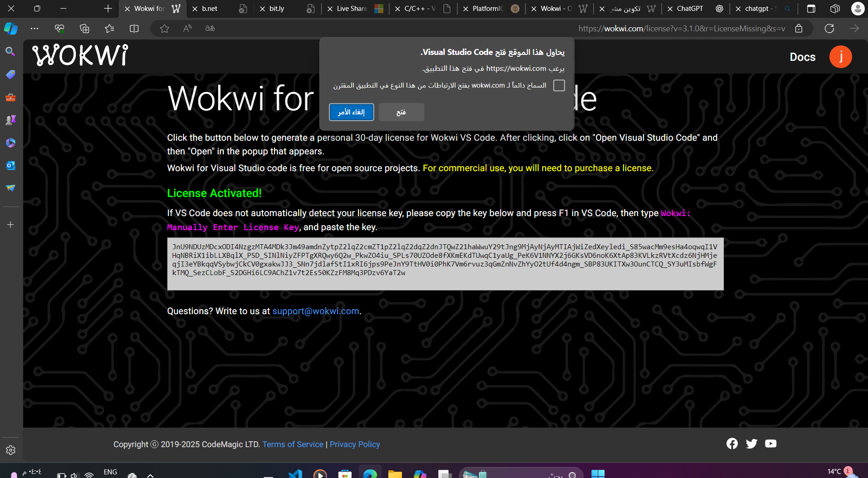Screen dimensions: 868x478
Task: Open Browser essentials heart-pulse icon
Action: pos(60,29)
